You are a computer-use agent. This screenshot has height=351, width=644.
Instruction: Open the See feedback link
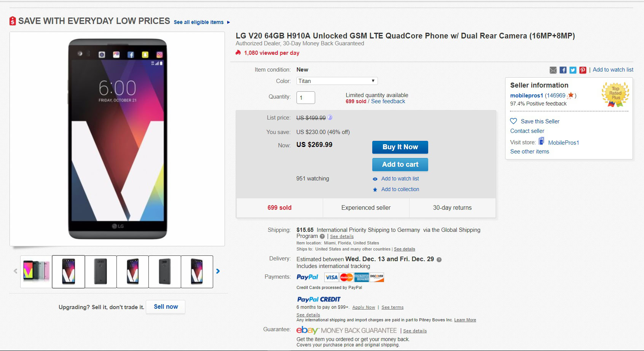coord(388,101)
